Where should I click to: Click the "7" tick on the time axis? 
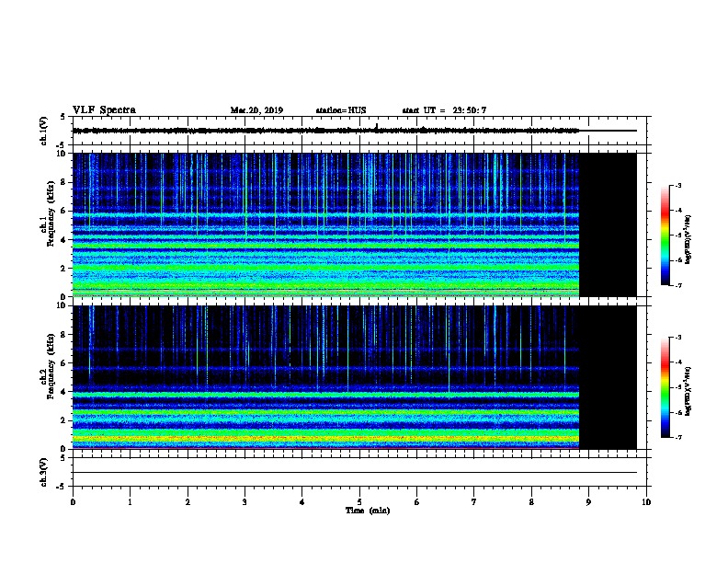pyautogui.click(x=474, y=502)
